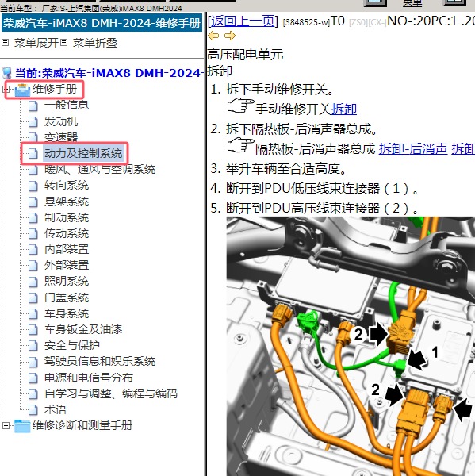Click the page icon beside 一般信息
475x476 pixels.
click(x=33, y=106)
